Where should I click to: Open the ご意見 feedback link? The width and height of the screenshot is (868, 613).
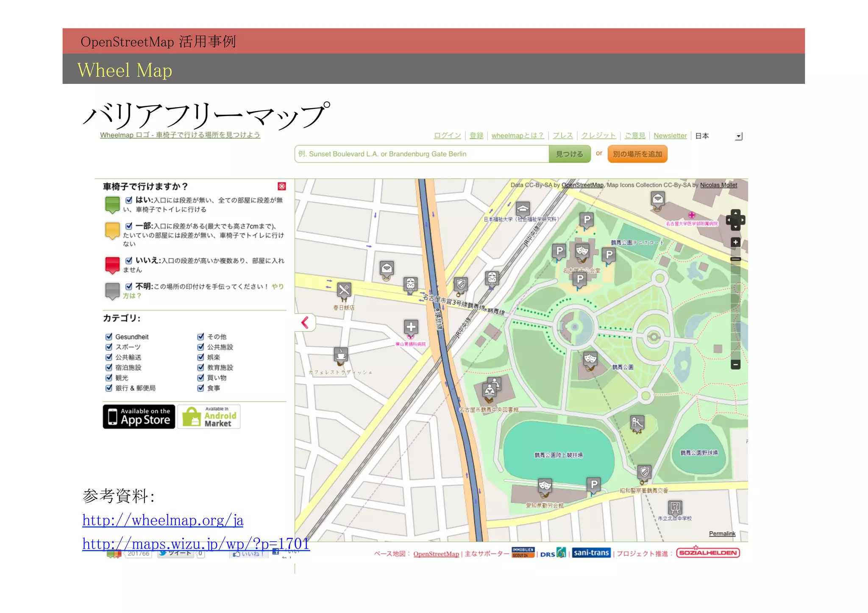tap(635, 136)
